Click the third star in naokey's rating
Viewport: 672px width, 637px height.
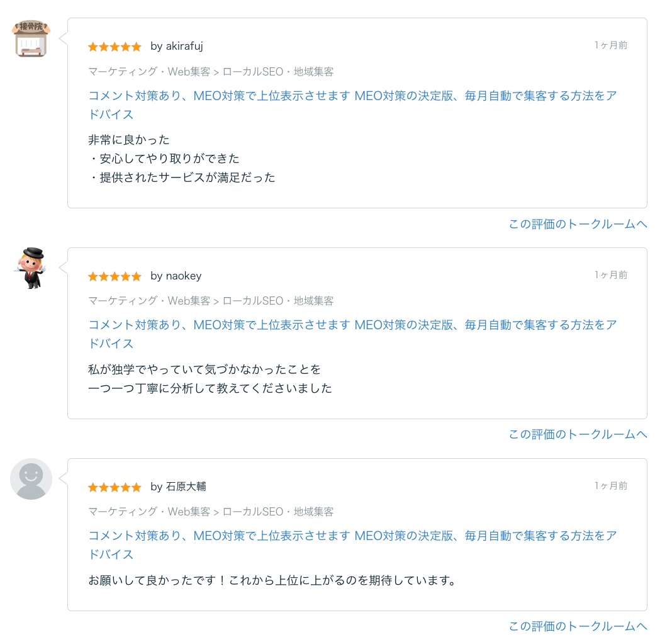click(115, 276)
